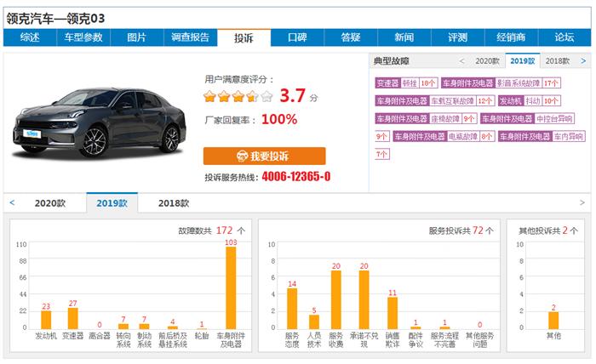
Task: Click the 领克汽车—领克03 page title
Action: (x=55, y=19)
